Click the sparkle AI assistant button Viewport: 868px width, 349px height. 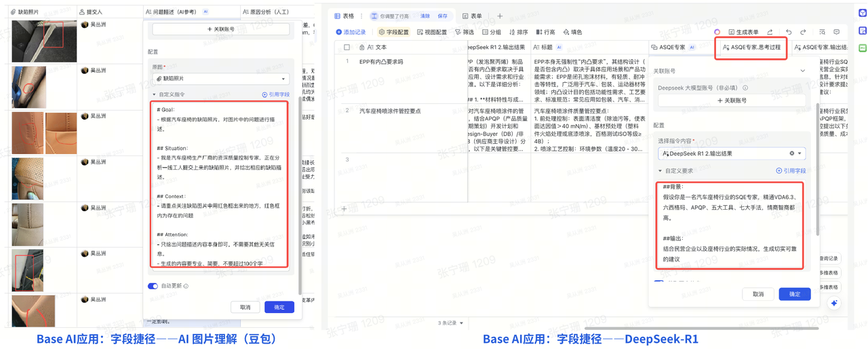point(835,303)
